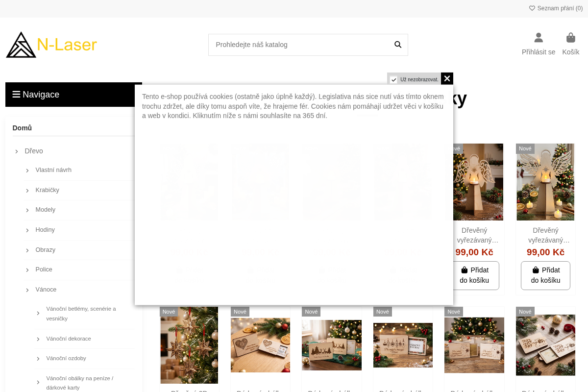Open the heart gift envelope product thumbnail
The image size is (588, 392).
click(x=260, y=345)
